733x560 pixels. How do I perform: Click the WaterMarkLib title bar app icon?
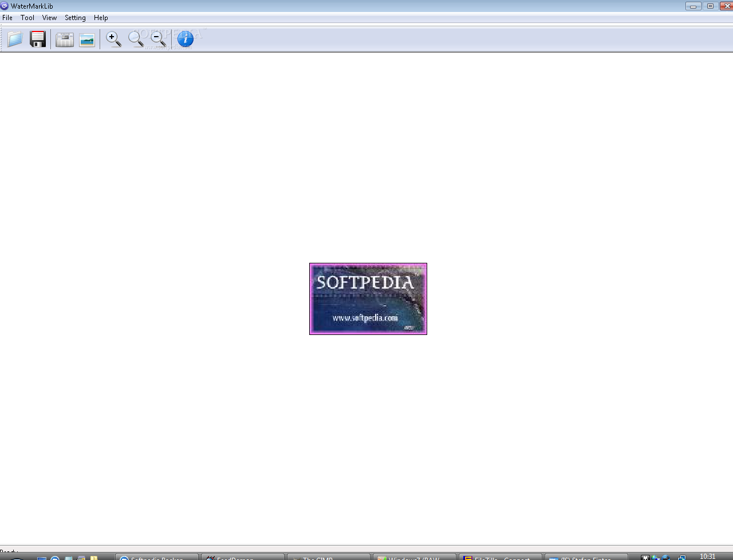point(5,6)
